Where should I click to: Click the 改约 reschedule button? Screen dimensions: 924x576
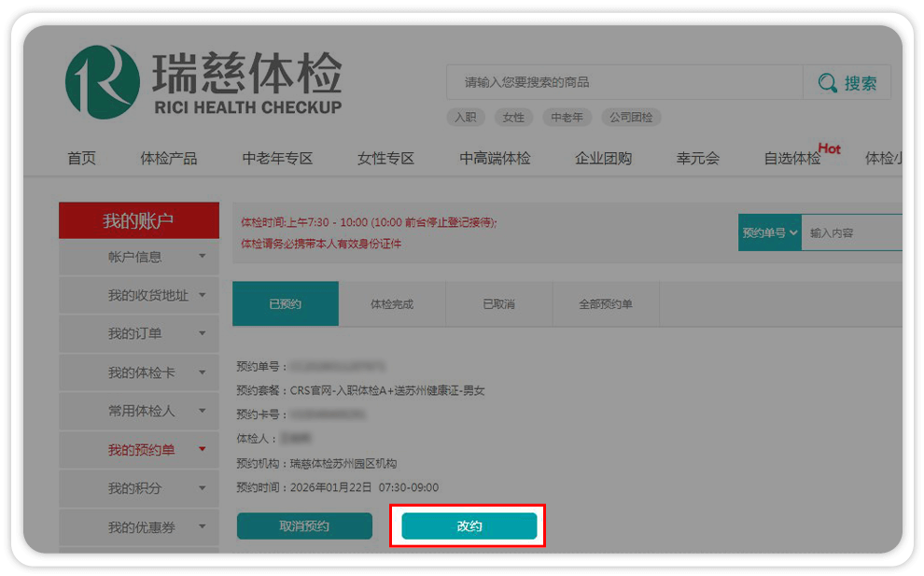469,527
